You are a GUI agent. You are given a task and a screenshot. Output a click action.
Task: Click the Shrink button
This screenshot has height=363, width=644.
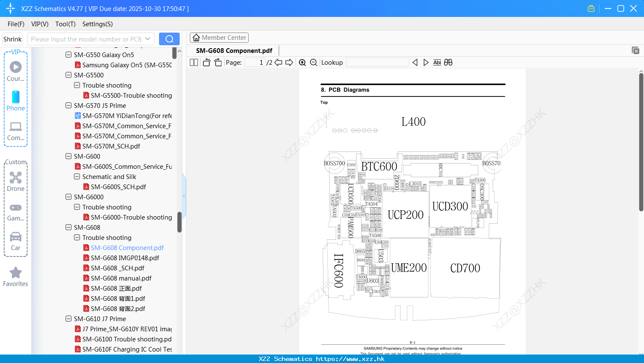(13, 39)
